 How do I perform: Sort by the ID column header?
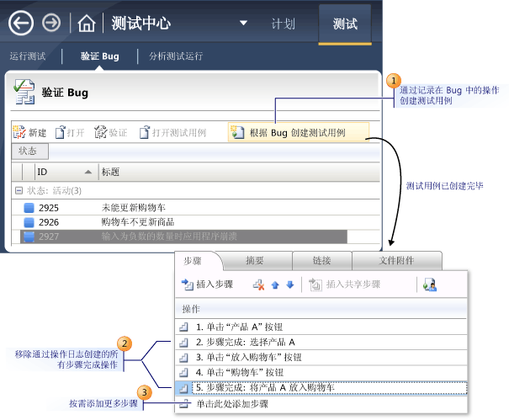66,172
